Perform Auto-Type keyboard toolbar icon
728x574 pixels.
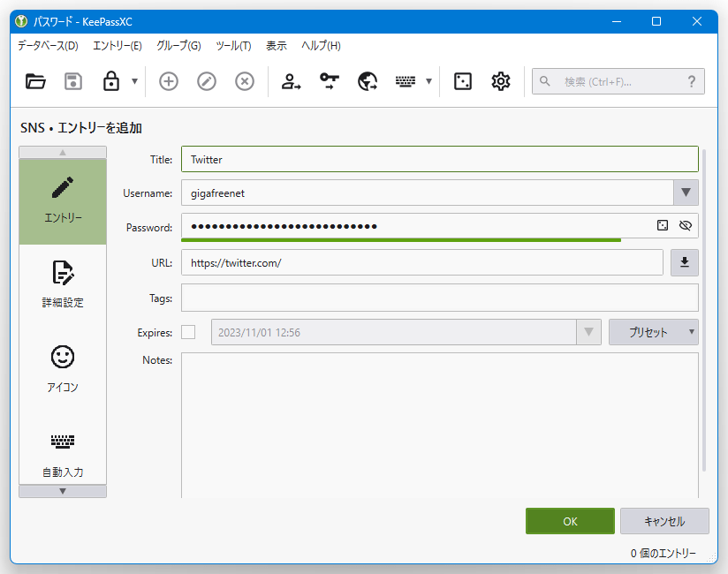406,81
